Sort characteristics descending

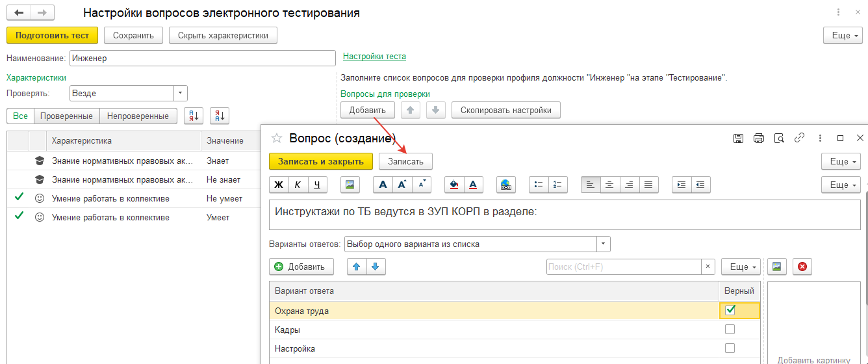click(x=220, y=116)
